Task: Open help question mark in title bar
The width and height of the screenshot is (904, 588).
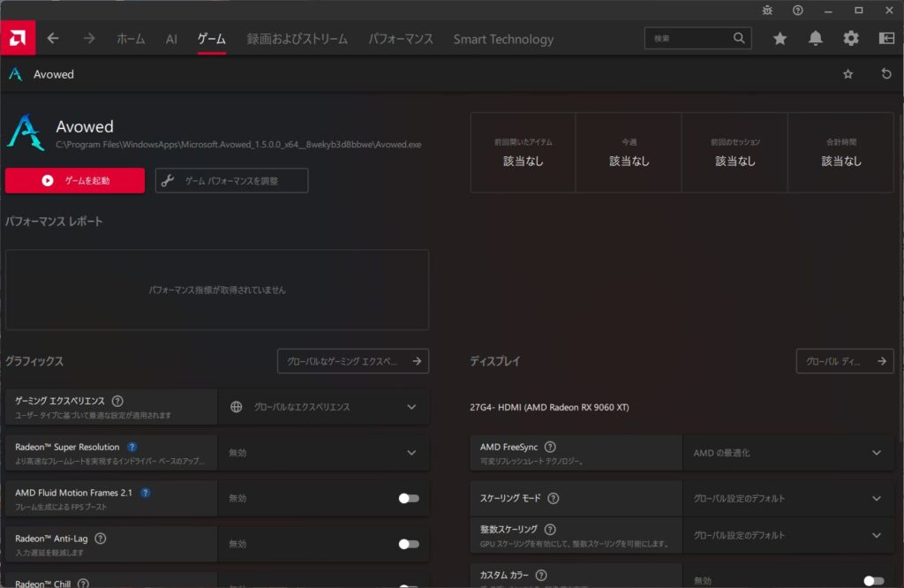Action: point(798,11)
